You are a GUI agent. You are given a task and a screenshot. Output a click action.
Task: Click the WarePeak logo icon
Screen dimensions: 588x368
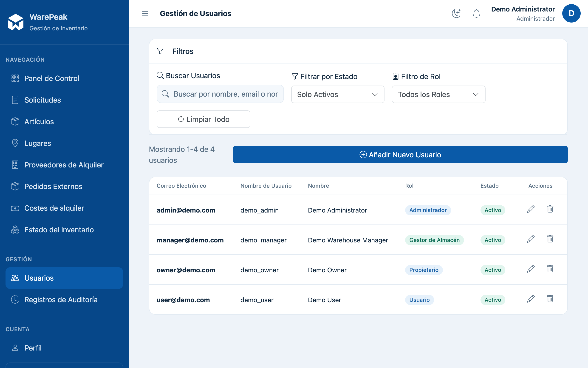point(16,22)
